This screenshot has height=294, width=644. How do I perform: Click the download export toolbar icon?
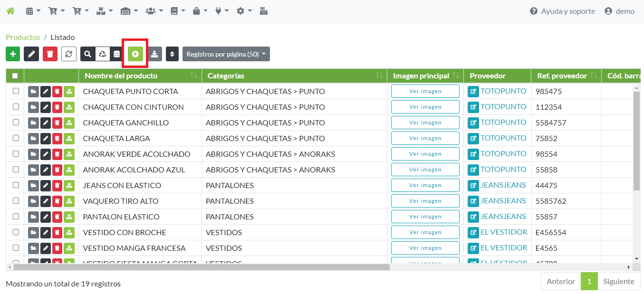(154, 54)
